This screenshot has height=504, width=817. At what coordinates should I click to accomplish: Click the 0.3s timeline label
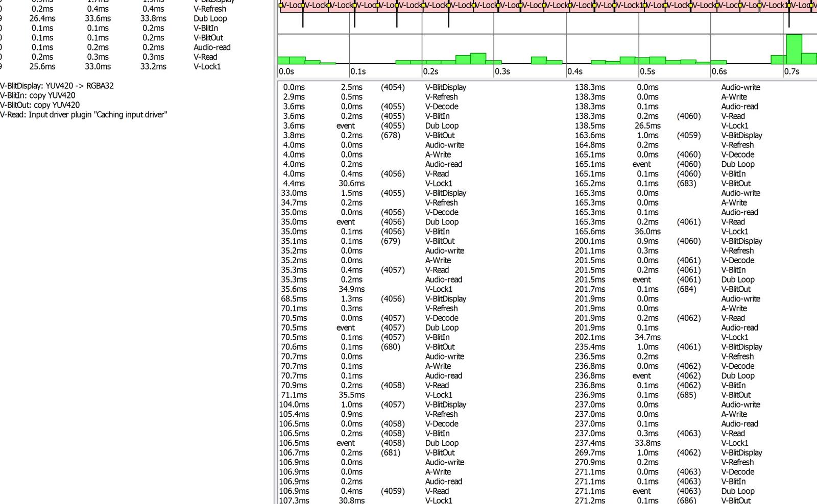coord(502,71)
